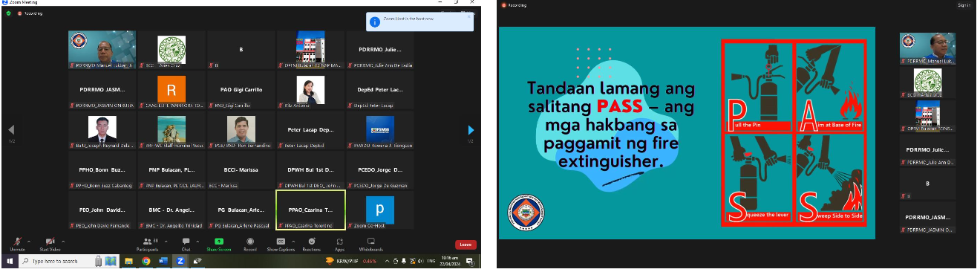980x275 pixels.
Task: Enable Show Captions
Action: point(281,244)
